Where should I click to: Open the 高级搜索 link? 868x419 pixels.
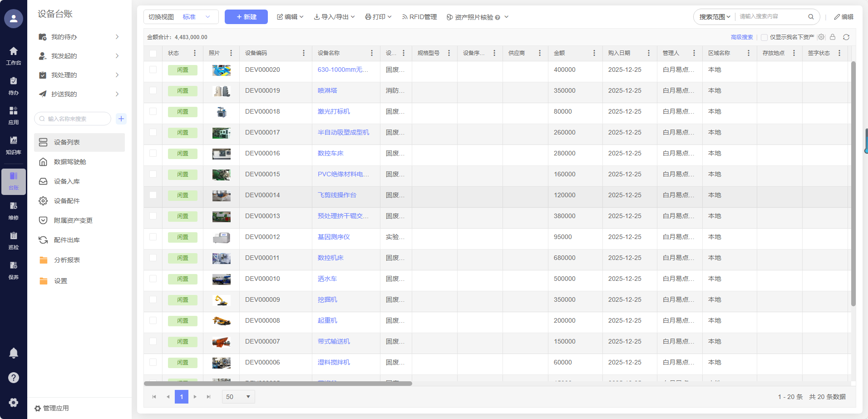click(x=742, y=37)
